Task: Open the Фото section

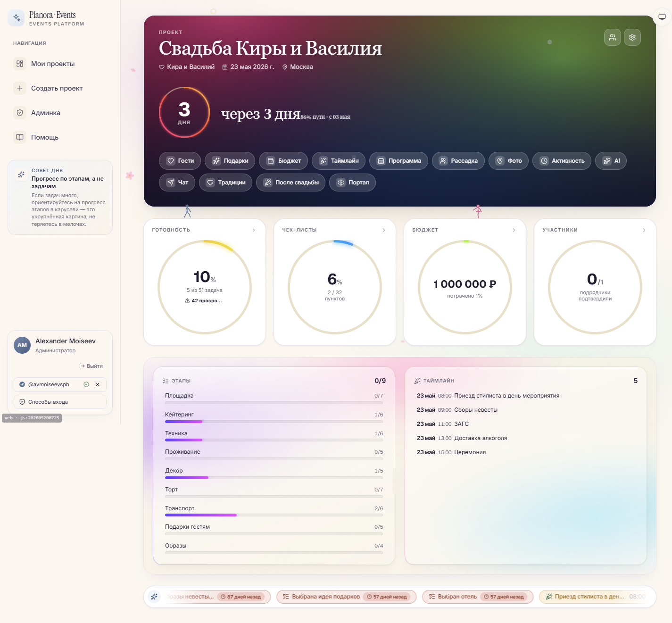Action: [508, 161]
